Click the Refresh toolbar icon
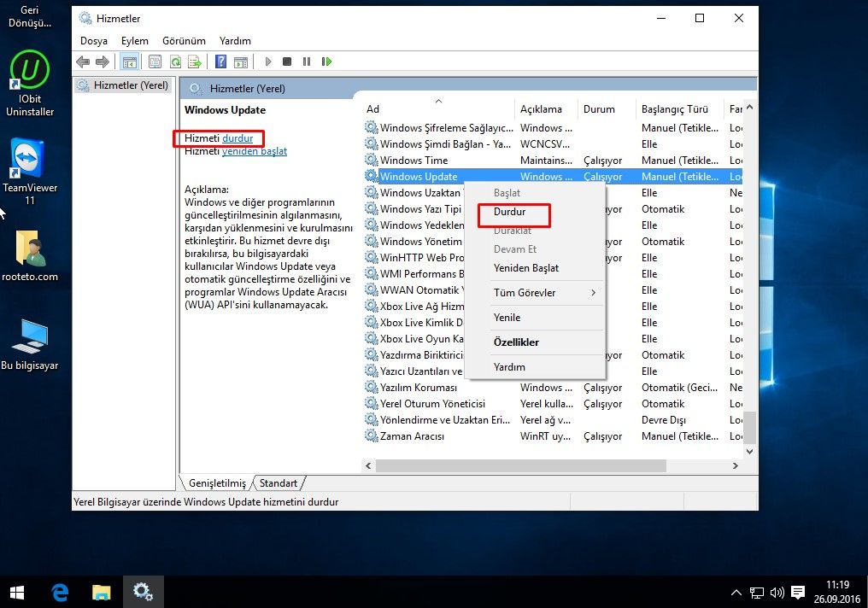 [x=175, y=61]
